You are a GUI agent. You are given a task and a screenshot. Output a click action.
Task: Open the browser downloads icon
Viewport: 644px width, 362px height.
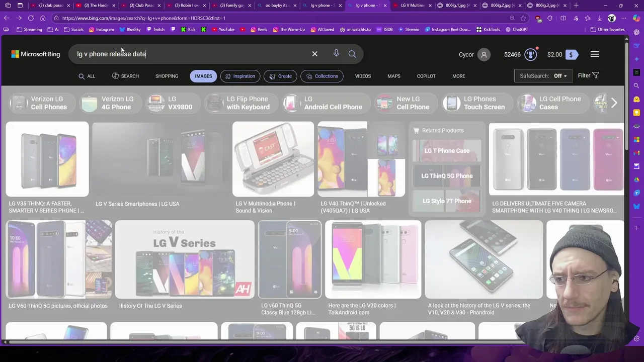pos(600,18)
